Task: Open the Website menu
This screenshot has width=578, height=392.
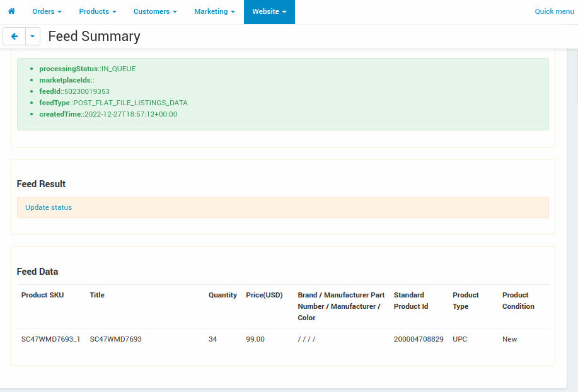Action: pyautogui.click(x=269, y=11)
